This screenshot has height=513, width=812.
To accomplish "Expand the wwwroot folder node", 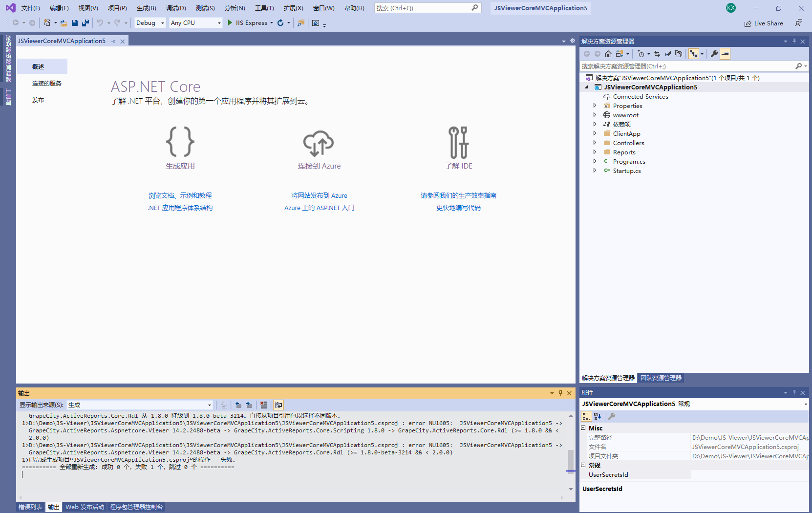I will 595,115.
